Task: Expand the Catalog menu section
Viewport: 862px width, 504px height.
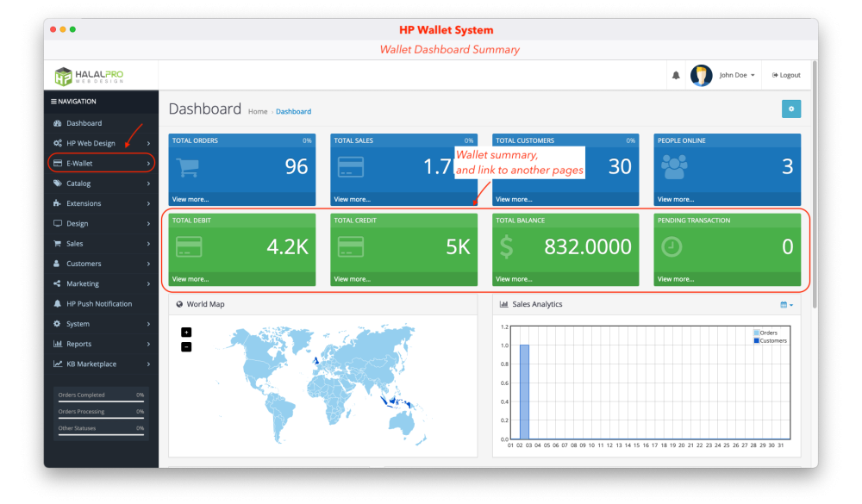Action: (x=101, y=184)
